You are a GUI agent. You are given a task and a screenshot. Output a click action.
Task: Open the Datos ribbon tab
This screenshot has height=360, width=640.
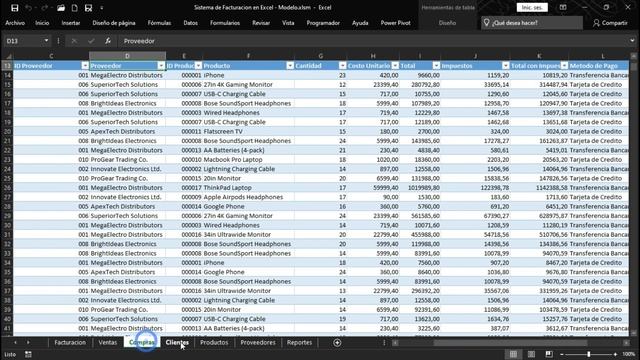coord(191,23)
